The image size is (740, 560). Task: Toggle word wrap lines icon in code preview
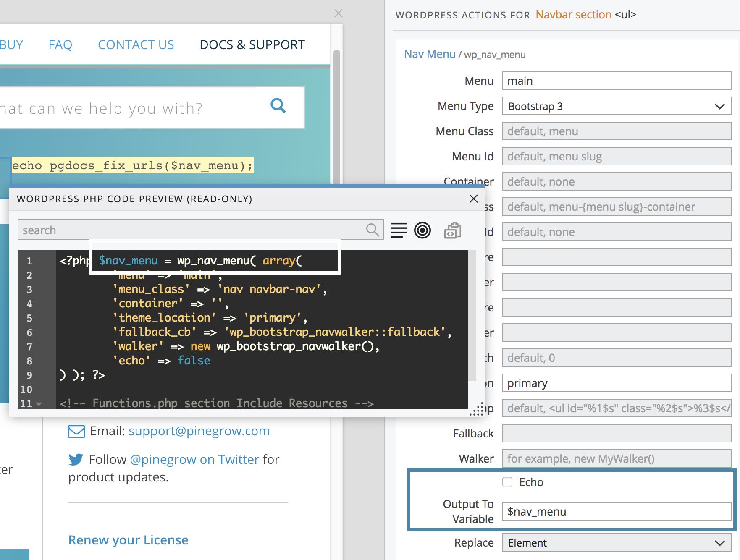399,230
